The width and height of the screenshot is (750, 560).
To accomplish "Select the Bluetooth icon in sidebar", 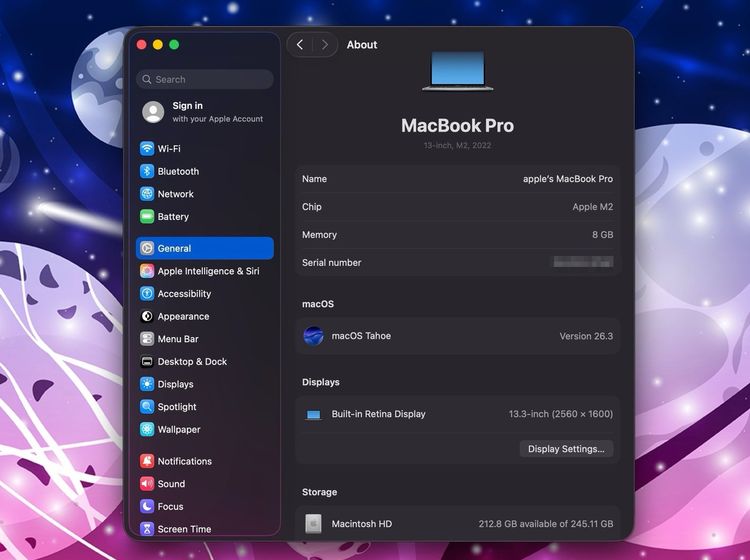I will [147, 171].
